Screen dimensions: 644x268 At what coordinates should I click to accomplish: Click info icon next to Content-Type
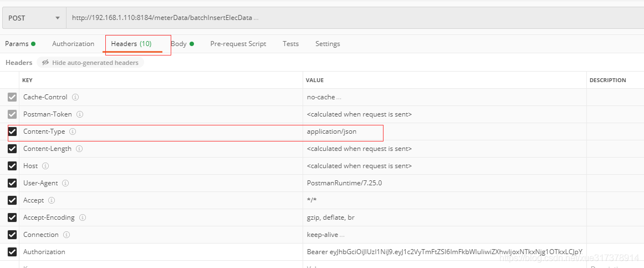click(73, 132)
